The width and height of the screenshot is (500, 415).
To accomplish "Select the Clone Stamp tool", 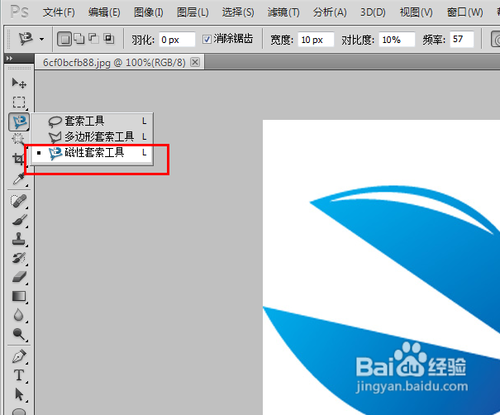I will (19, 239).
